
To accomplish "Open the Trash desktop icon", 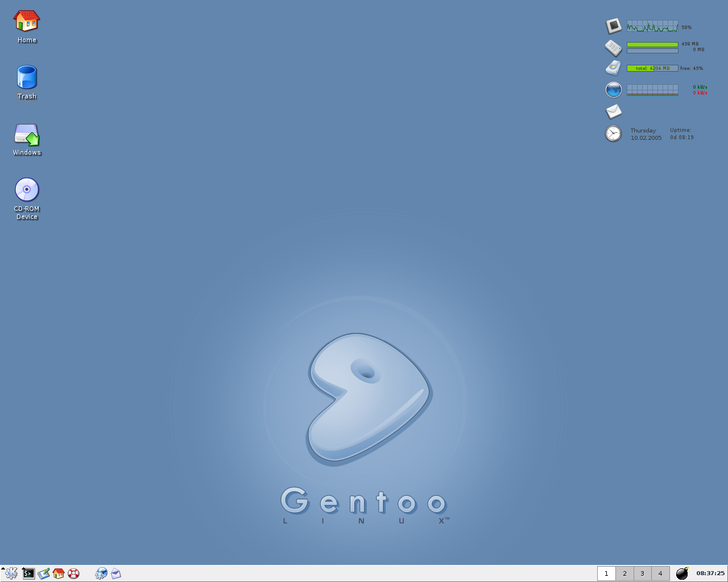I will (27, 77).
